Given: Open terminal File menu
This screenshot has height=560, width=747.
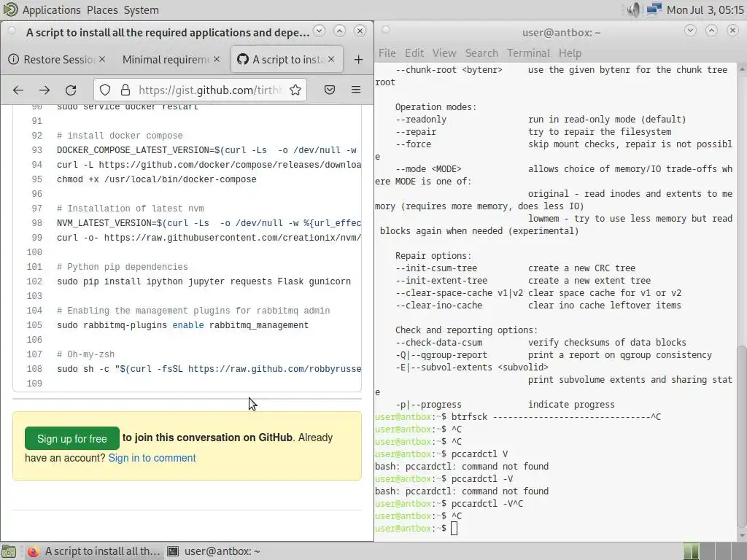Looking at the screenshot, I should (387, 52).
